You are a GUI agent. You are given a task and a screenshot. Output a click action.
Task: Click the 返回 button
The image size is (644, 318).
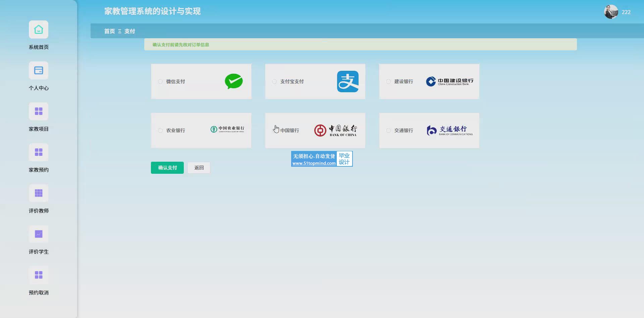199,168
